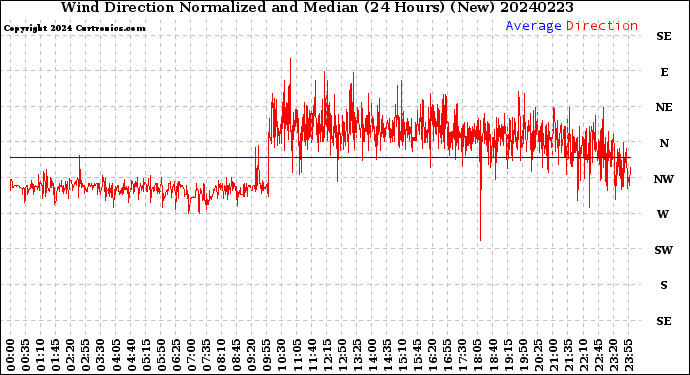Click the 'S' direction axis label
Screen dimensions: 690x375
(664, 285)
